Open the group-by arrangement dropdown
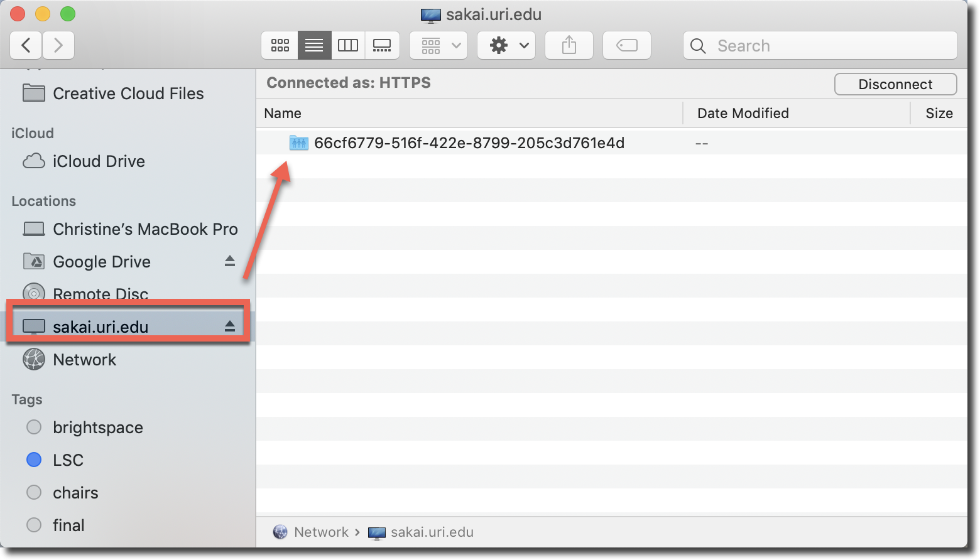Image resolution: width=980 pixels, height=560 pixels. [438, 45]
